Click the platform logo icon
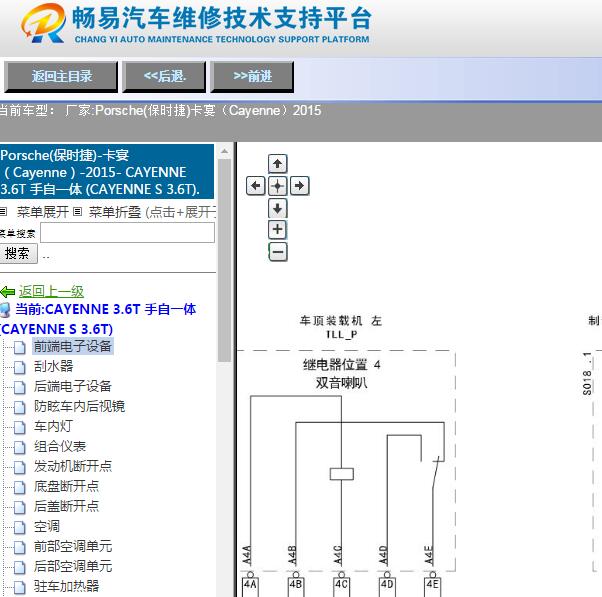602x597 pixels. click(43, 23)
